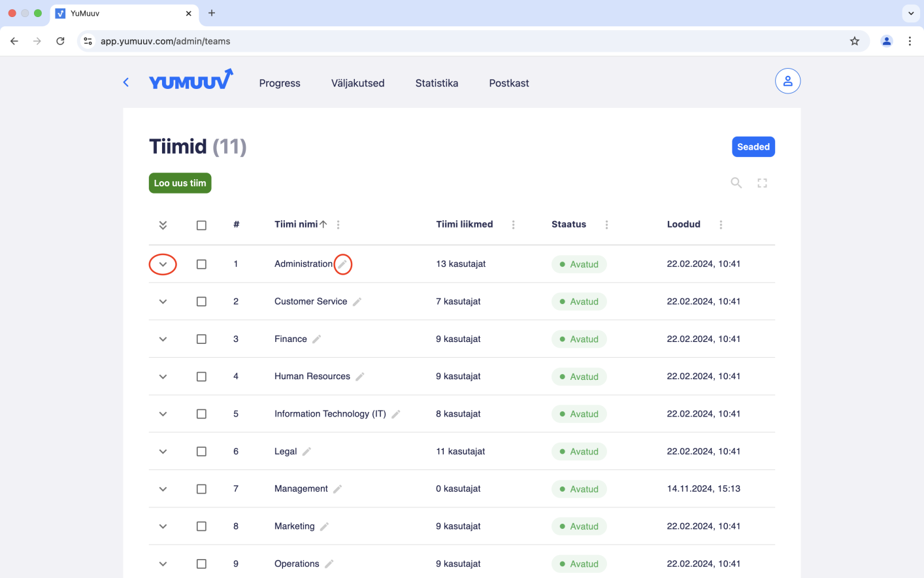Expand the Administration team row
Image resolution: width=924 pixels, height=578 pixels.
coord(163,264)
